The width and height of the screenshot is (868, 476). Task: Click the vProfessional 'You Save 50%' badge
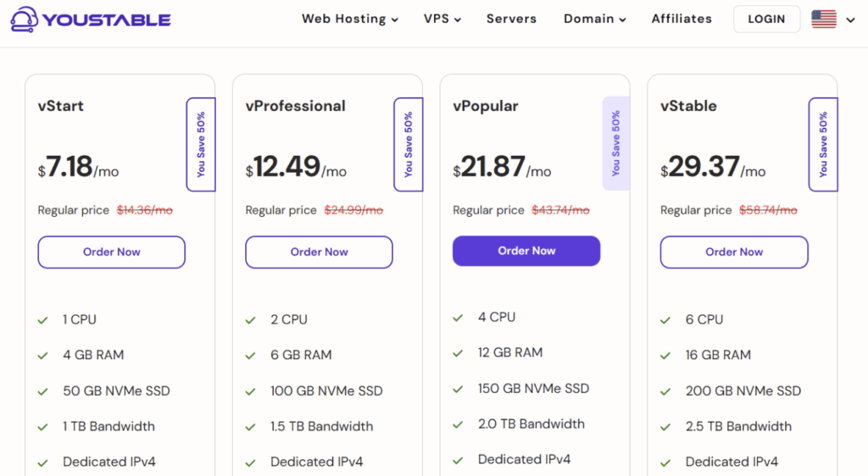(x=409, y=144)
